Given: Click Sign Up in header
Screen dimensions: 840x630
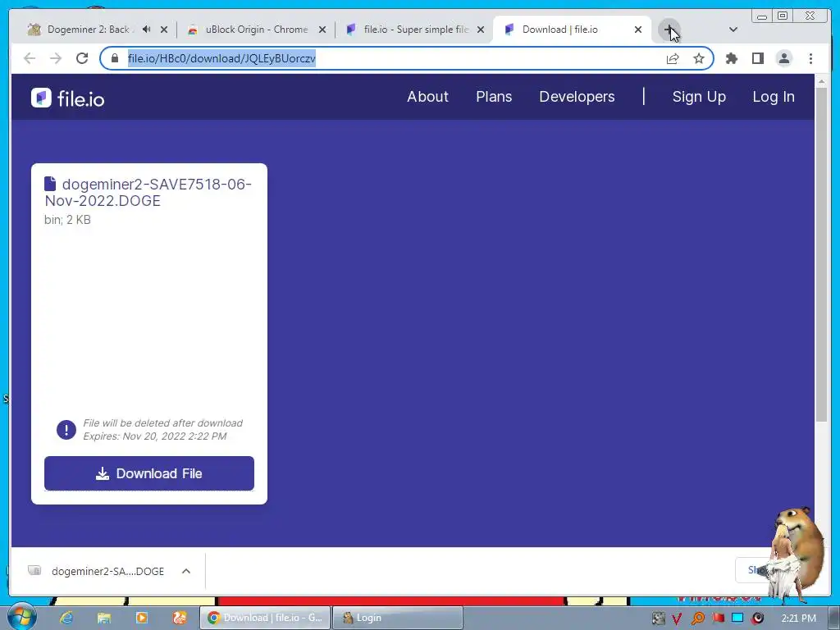Looking at the screenshot, I should tap(699, 97).
